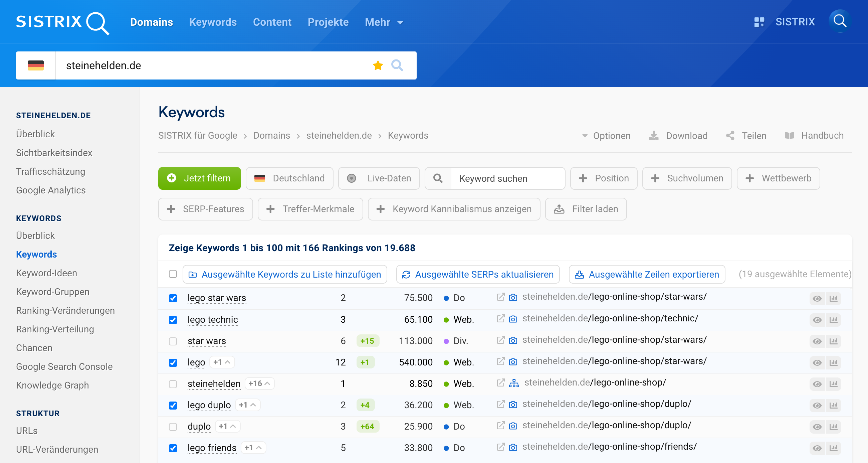The image size is (868, 463).
Task: Add a Suchvolumen filter
Action: tap(687, 178)
